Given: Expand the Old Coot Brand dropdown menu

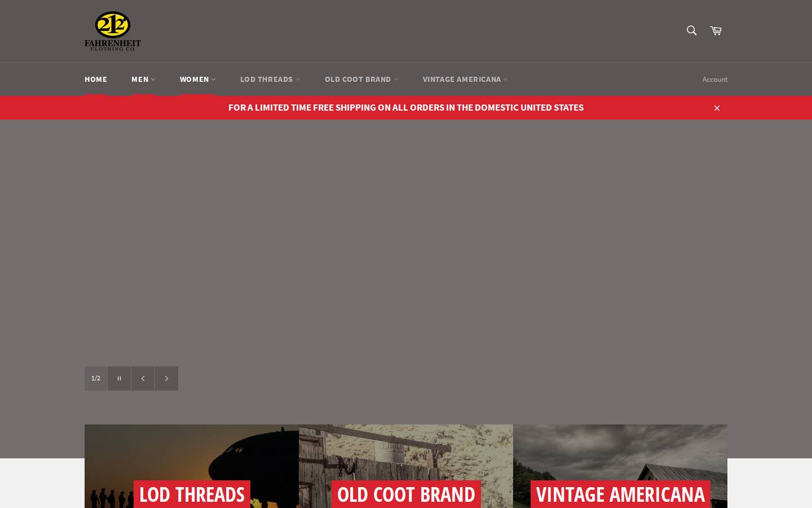Looking at the screenshot, I should coord(361,79).
